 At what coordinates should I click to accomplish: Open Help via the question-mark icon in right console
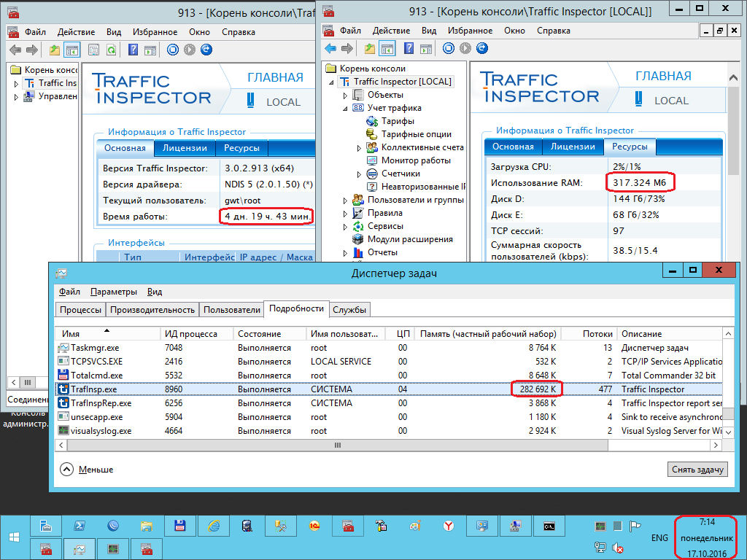[409, 48]
